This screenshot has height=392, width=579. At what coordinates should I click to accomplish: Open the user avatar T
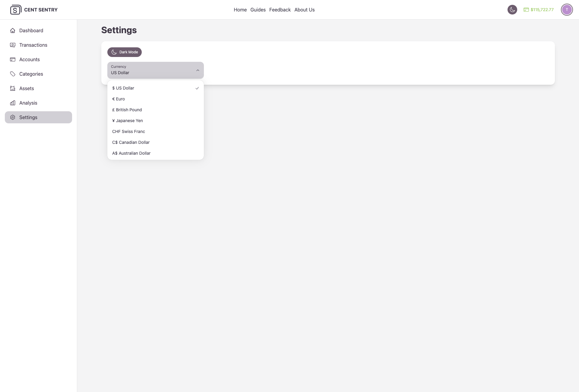(x=567, y=10)
